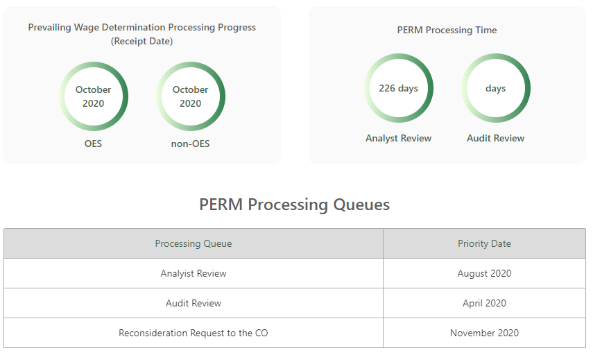Select the Audit Review label beneath the days ring

pyautogui.click(x=496, y=139)
